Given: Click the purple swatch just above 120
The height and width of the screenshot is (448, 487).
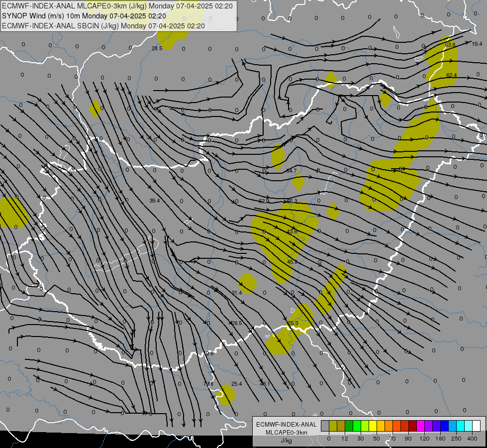Looking at the screenshot, I should (429, 426).
